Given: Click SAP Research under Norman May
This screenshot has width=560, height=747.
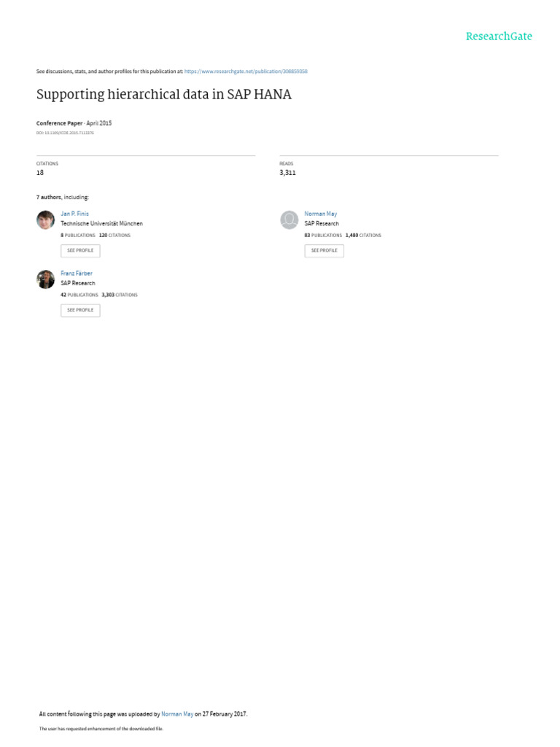Looking at the screenshot, I should tap(322, 223).
